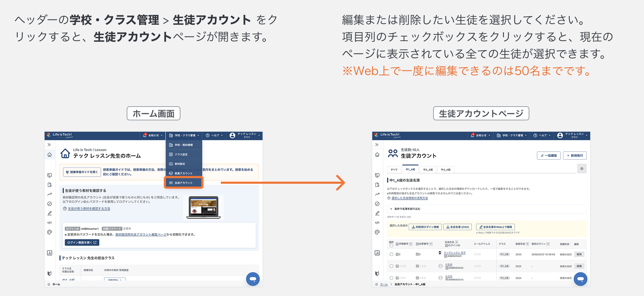The width and height of the screenshot is (644, 296).
Task: Toggle the select-all checkbox in table header
Action: click(x=391, y=245)
